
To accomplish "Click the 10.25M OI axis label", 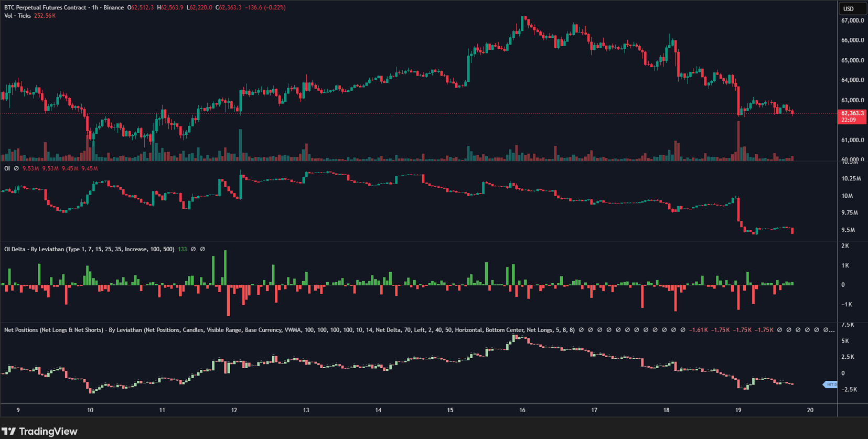I will click(x=851, y=179).
